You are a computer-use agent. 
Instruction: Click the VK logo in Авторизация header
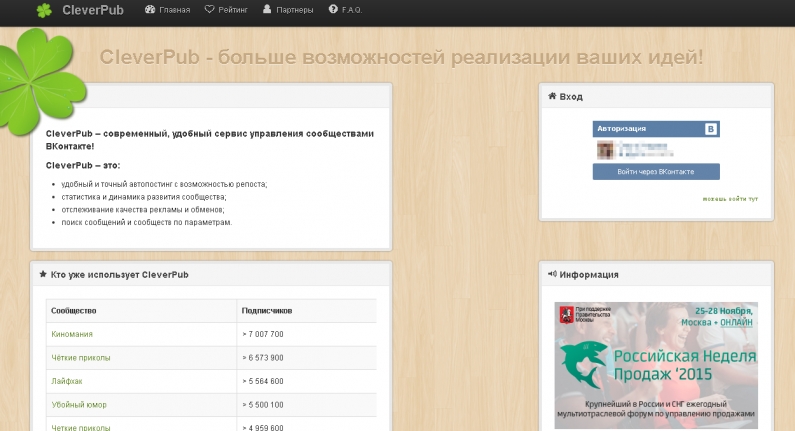click(x=710, y=129)
